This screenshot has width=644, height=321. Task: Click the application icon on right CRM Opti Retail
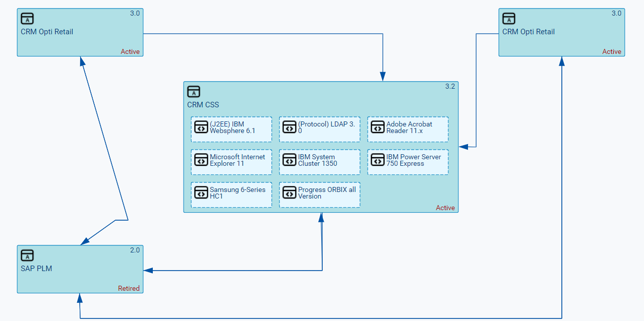point(508,18)
